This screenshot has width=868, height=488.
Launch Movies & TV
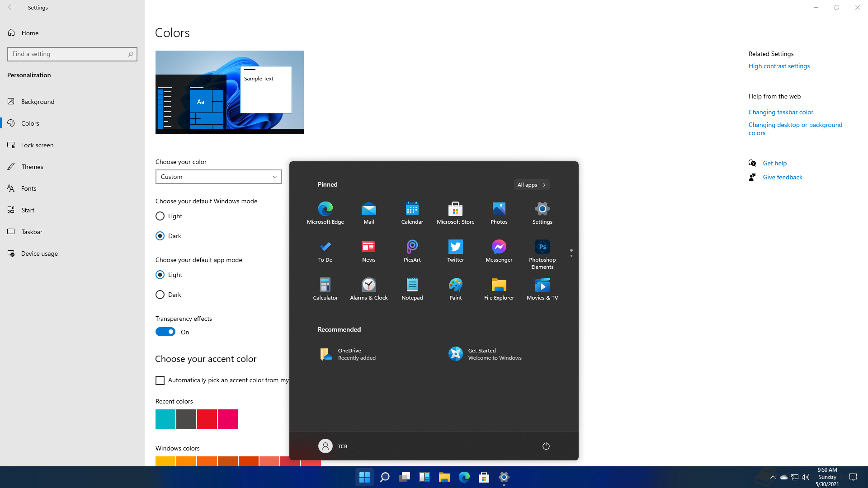click(542, 289)
